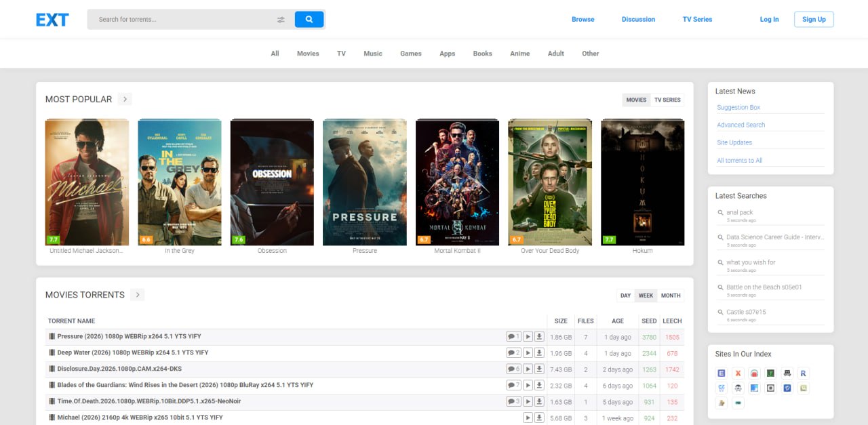Open the In the Grey poster
This screenshot has width=868, height=425.
tap(180, 182)
